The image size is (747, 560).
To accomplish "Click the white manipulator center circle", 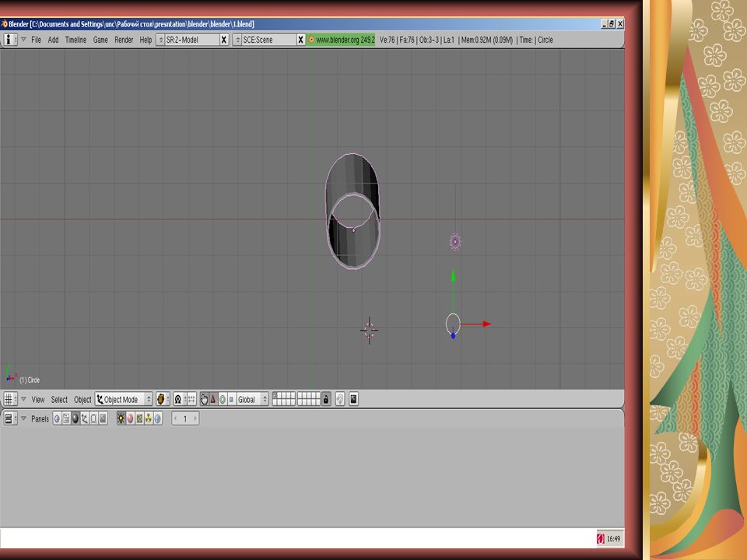I will coord(453,324).
